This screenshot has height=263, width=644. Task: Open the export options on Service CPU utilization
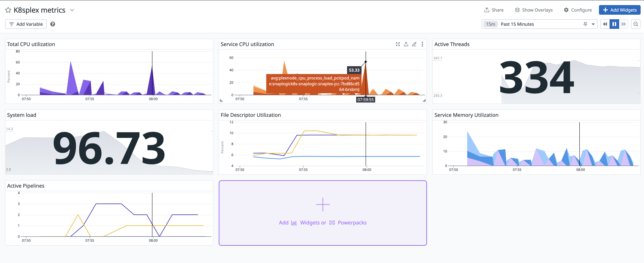(x=406, y=44)
